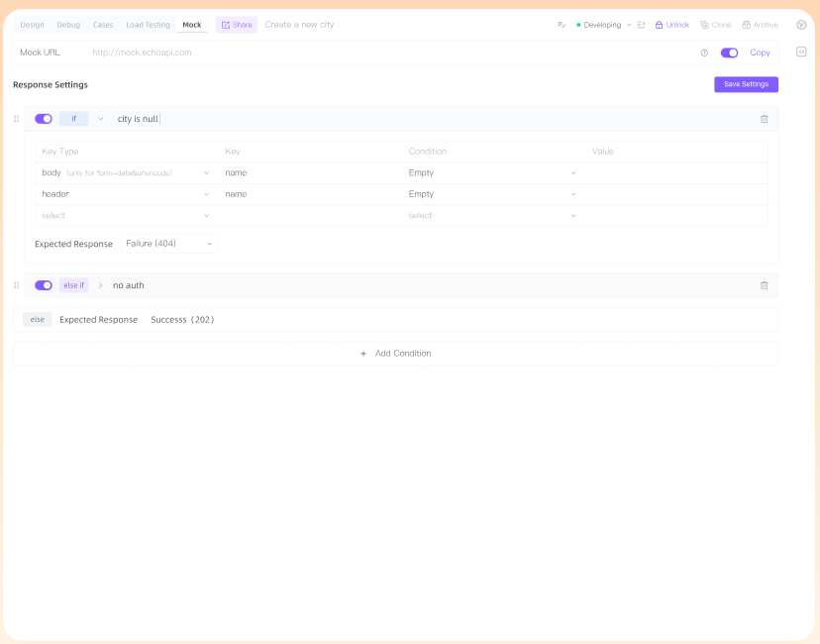820x644 pixels.
Task: Open the code view icon on the right edge
Action: click(801, 52)
